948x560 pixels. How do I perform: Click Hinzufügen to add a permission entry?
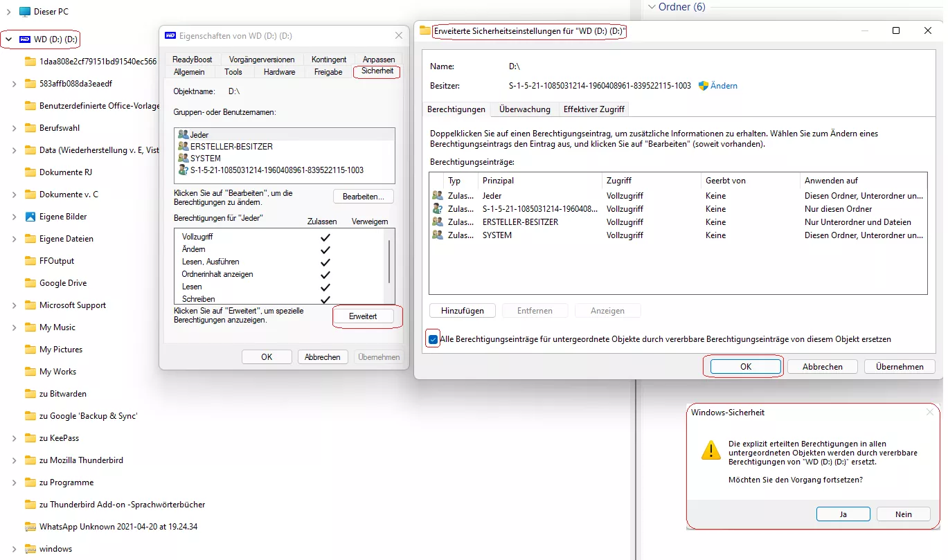coord(463,311)
